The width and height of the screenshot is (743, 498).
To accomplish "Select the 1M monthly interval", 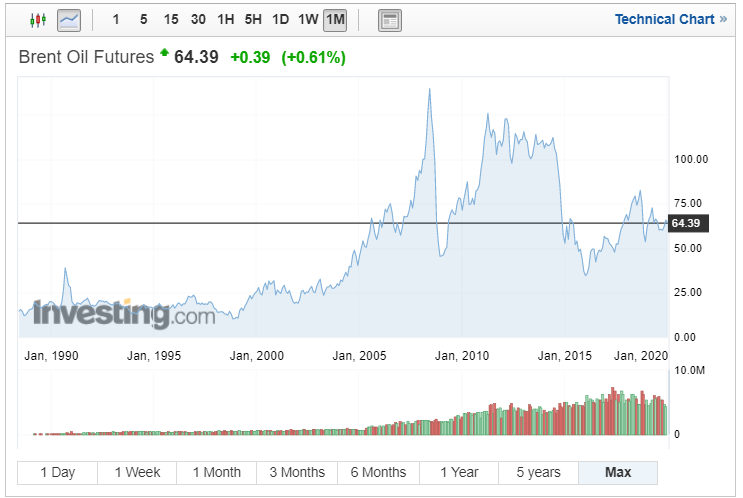I will point(335,19).
